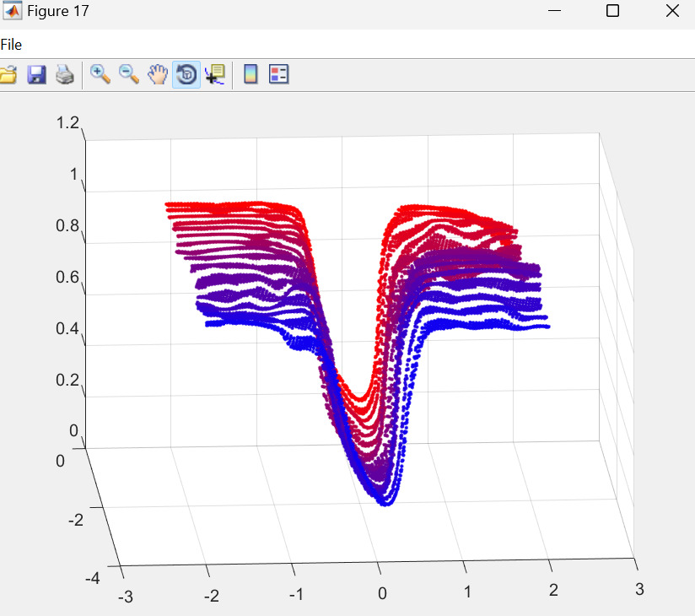Toggle the Pan hand tool

coord(158,75)
